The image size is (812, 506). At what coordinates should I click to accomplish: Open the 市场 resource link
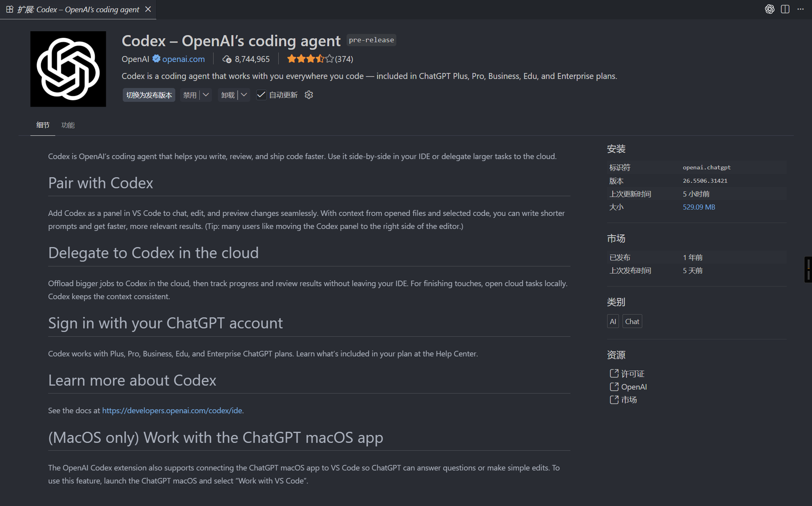(x=629, y=400)
